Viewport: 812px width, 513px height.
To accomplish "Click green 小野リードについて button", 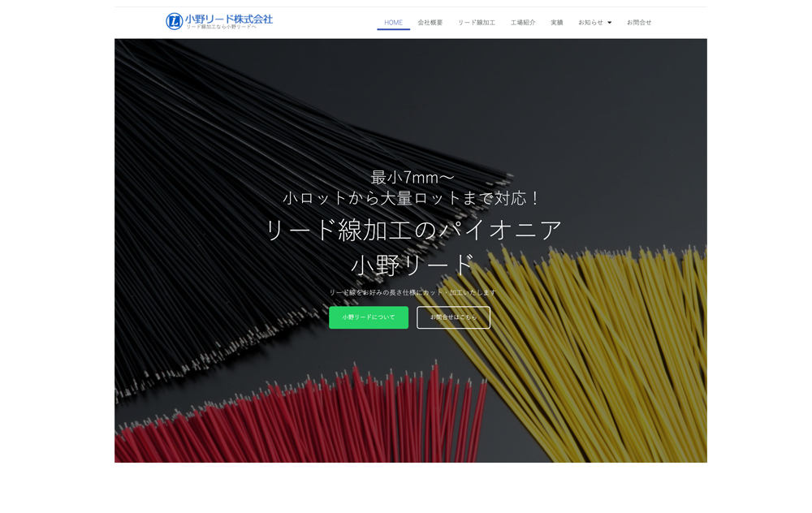I will [369, 317].
